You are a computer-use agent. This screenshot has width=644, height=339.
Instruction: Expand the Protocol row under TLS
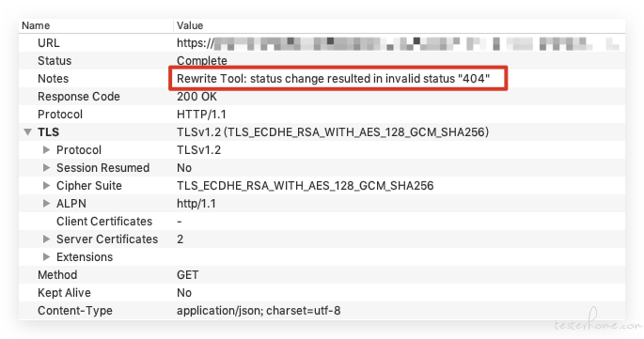coord(46,150)
